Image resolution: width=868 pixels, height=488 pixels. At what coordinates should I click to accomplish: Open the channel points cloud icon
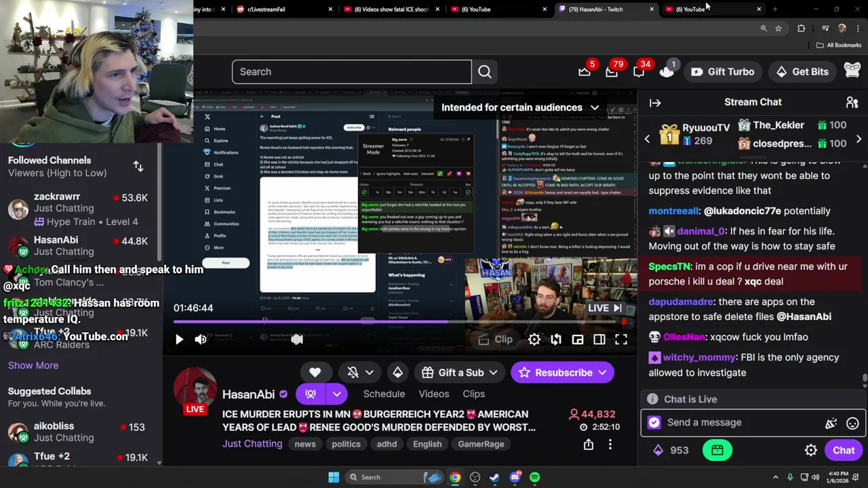[x=667, y=71]
